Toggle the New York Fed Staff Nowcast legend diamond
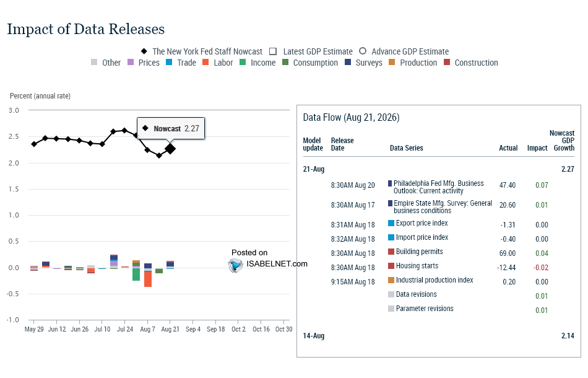Viewport: 588px width, 378px height. click(144, 51)
